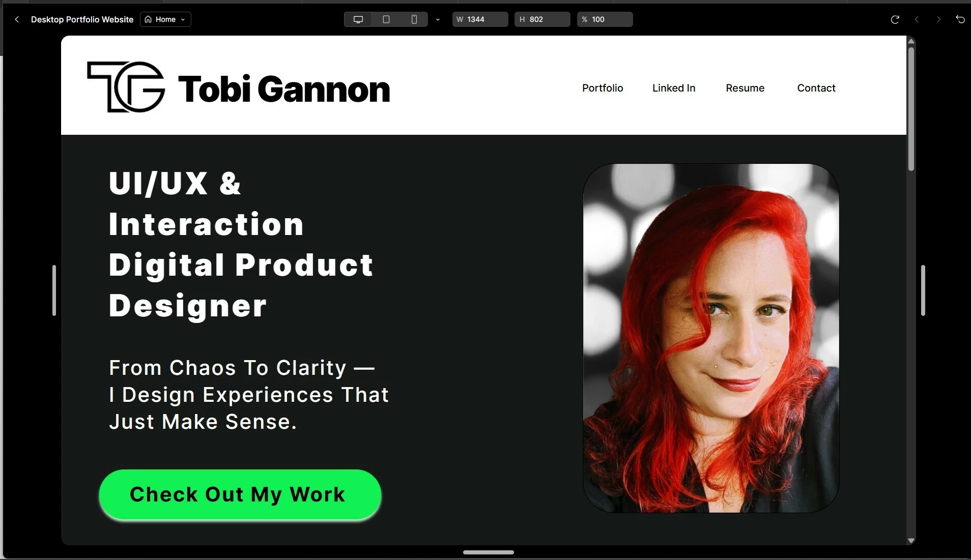Click the TG logo in header
971x560 pixels.
[x=126, y=87]
